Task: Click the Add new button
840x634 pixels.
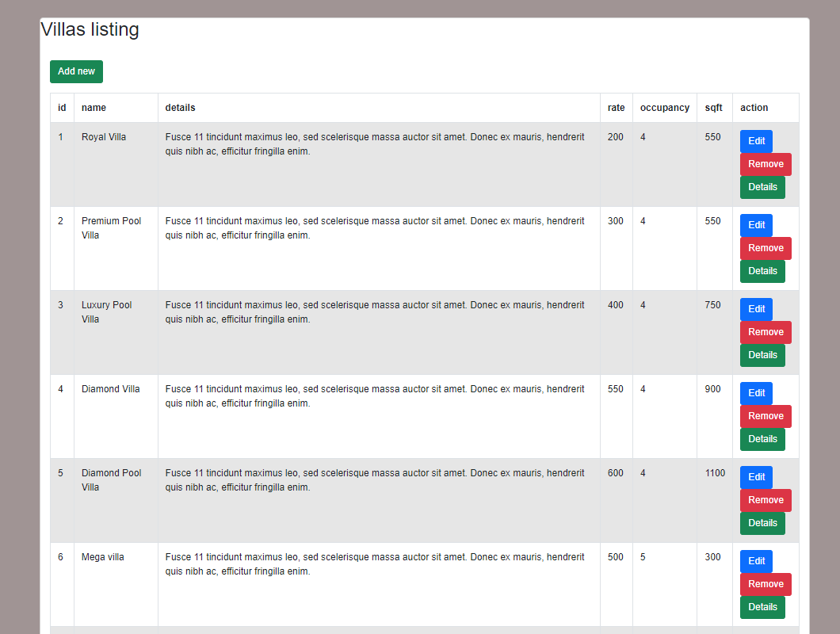Action: (76, 71)
